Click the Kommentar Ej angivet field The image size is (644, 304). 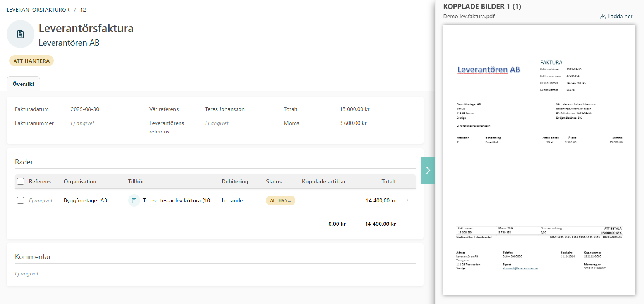tap(27, 273)
